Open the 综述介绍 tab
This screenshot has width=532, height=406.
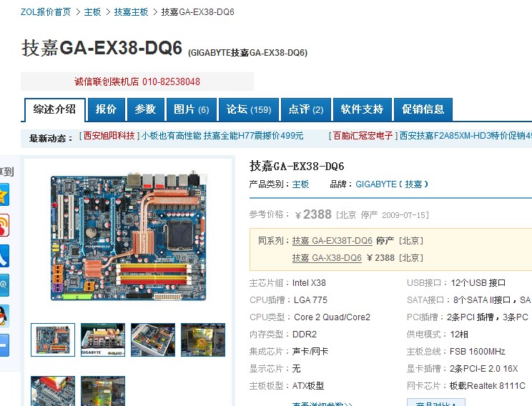(54, 109)
